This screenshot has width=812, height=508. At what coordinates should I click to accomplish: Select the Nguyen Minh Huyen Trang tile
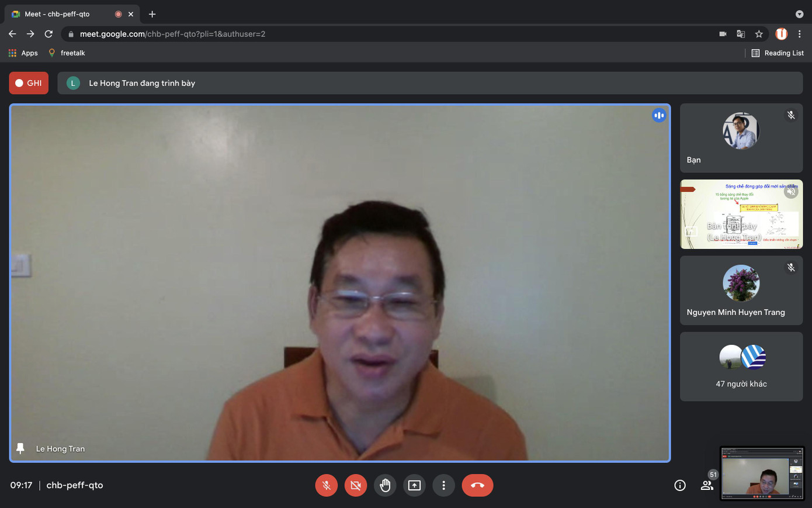741,291
